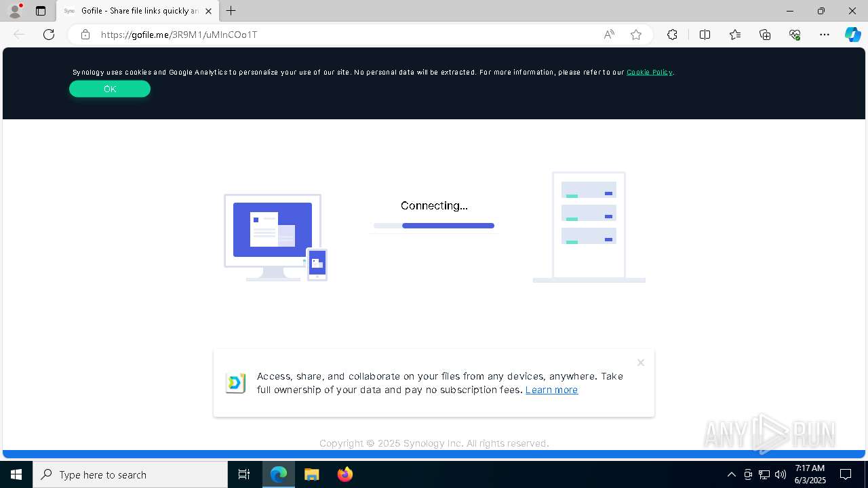
Task: Close the Synology Drive promo banner
Action: (x=641, y=363)
